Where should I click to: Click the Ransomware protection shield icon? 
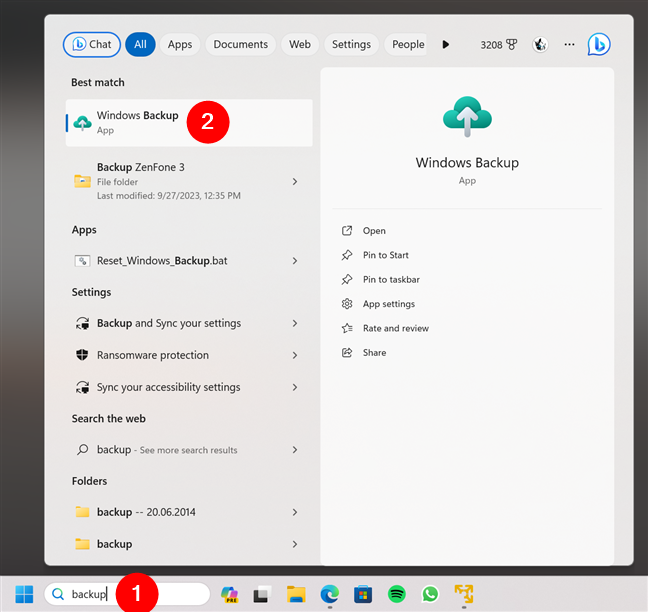82,355
